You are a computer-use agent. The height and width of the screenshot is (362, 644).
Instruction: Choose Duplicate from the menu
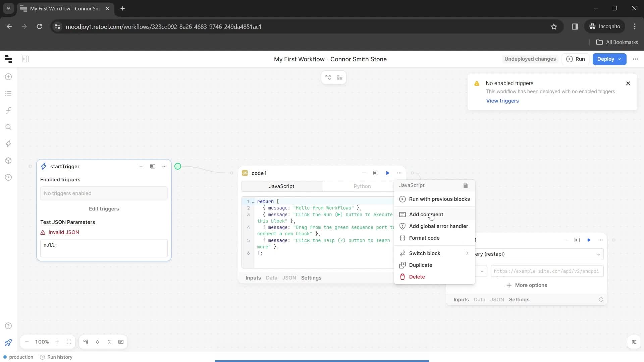click(434, 265)
